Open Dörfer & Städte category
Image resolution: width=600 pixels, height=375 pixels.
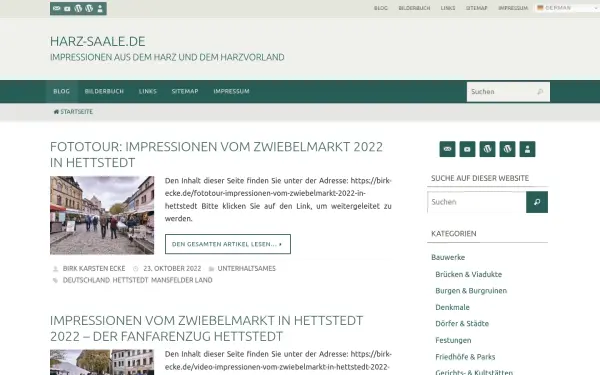[x=462, y=324]
